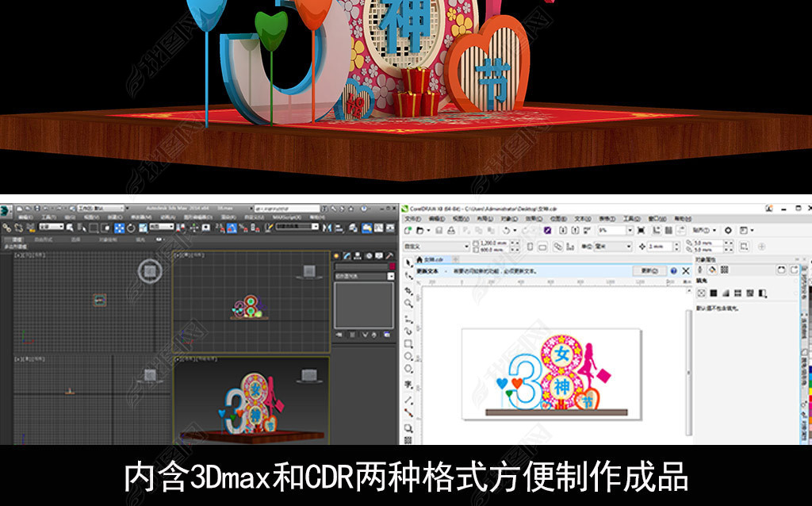Screen dimensions: 812x506
Task: Toggle the 3ds Max snaps toggle button
Action: point(219,228)
